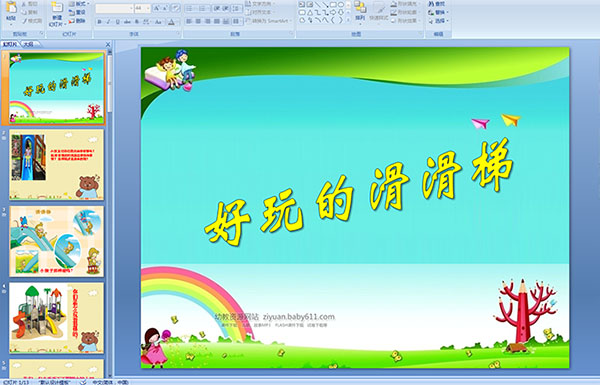600x385 pixels.
Task: Click the Reset slide button
Action: tap(77, 12)
